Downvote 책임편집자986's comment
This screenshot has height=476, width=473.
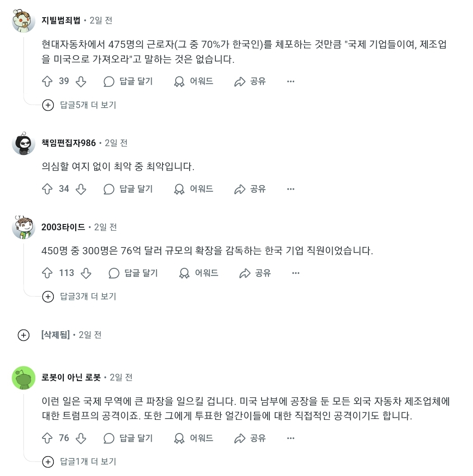81,189
